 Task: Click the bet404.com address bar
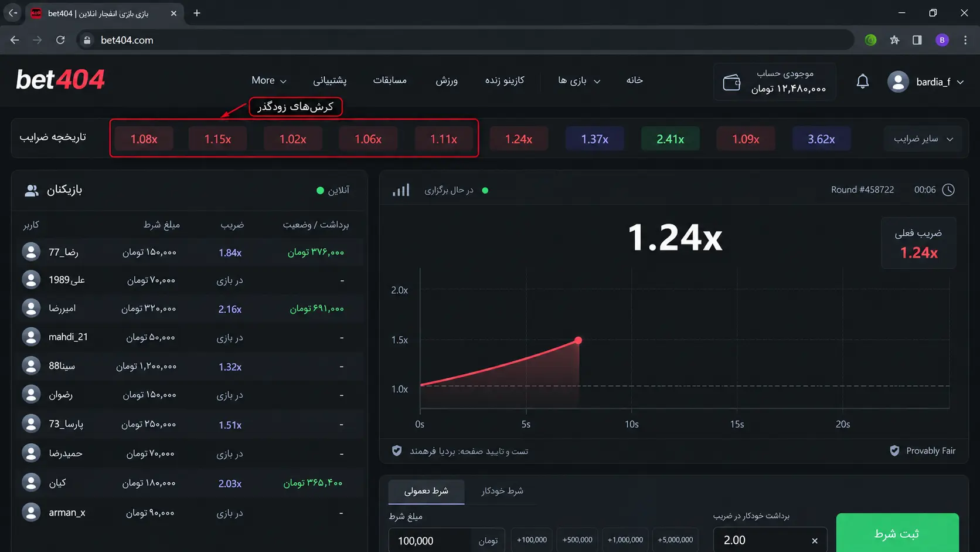[x=465, y=40]
